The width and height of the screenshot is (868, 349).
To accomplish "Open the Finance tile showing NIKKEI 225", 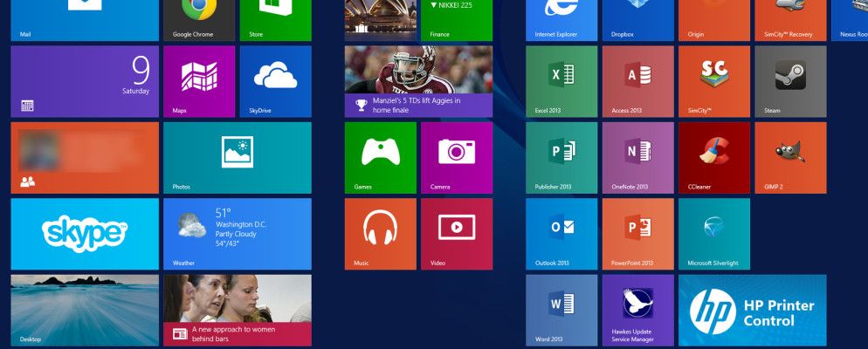I will pos(457,20).
